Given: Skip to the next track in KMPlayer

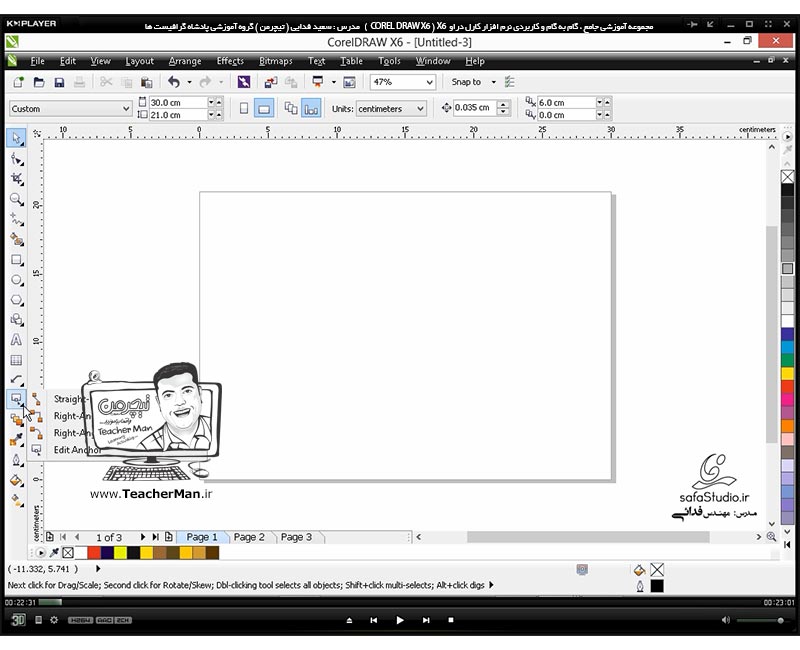Looking at the screenshot, I should pos(426,620).
